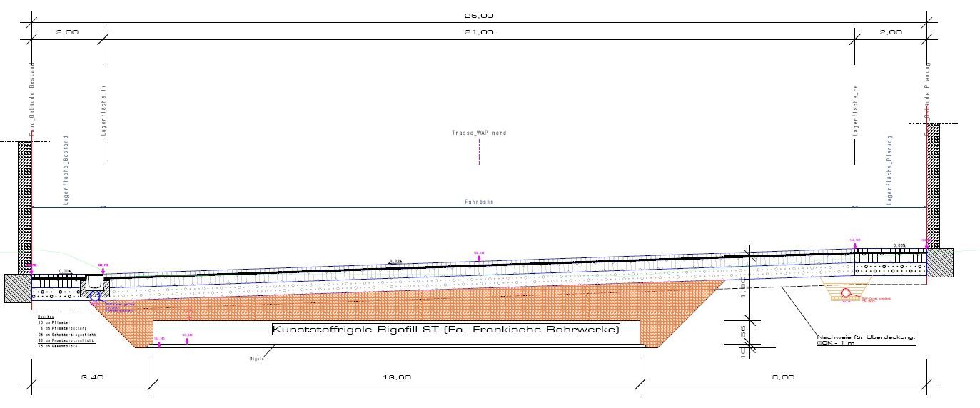980x408 pixels.
Task: Select the Kunststoffrigole Rigofill ST label box
Action: pyautogui.click(x=446, y=330)
